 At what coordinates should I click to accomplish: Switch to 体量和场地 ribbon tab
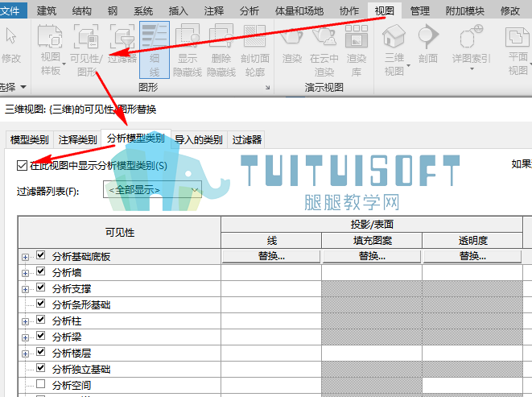[x=299, y=10]
